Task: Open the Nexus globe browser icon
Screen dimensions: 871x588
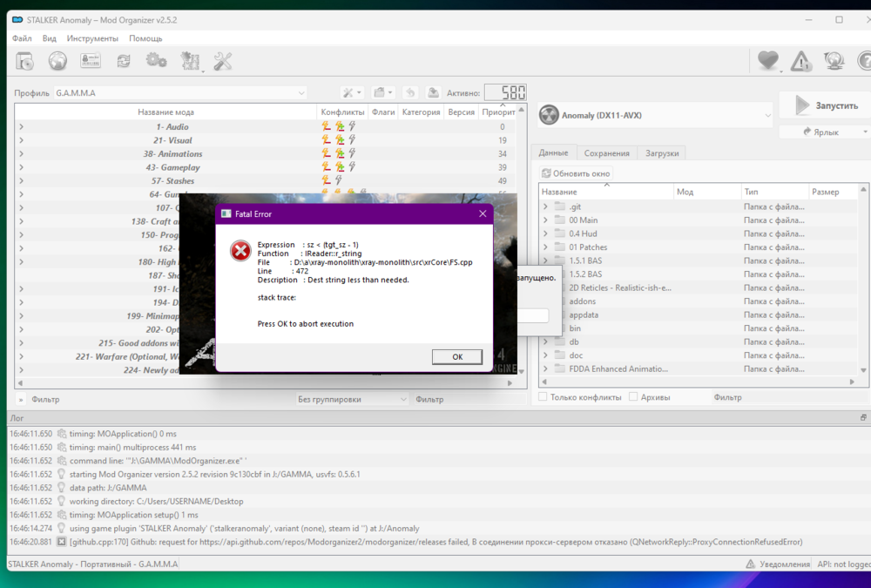Action: [57, 61]
